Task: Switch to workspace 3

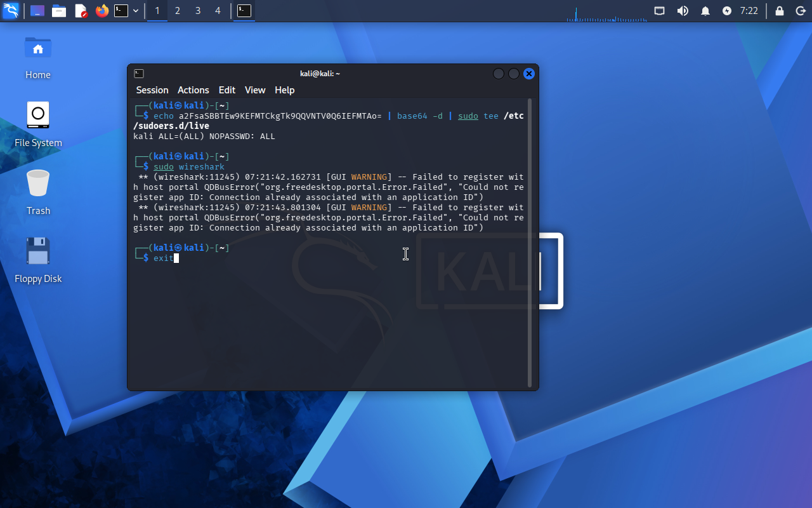Action: click(198, 11)
